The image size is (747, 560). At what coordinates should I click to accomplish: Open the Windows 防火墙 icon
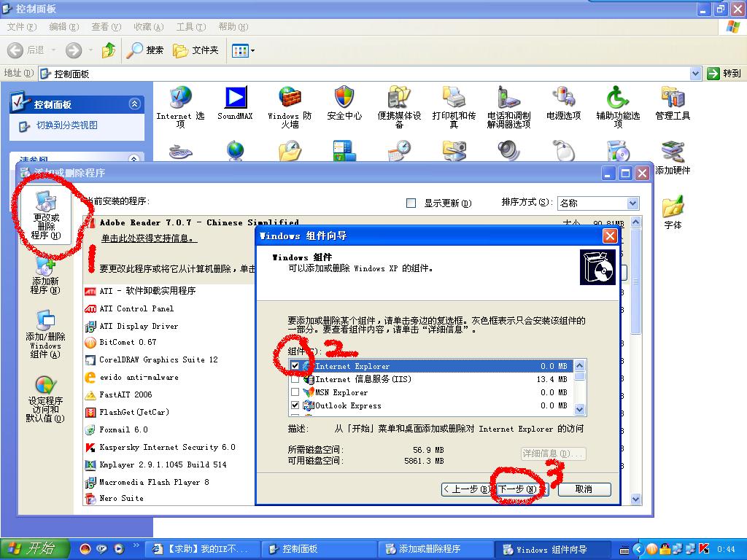click(x=290, y=106)
